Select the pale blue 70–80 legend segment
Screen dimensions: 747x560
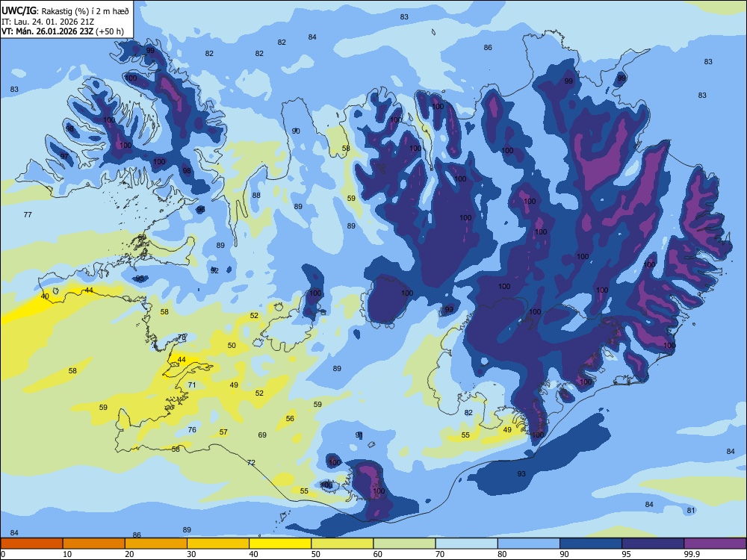coord(466,544)
